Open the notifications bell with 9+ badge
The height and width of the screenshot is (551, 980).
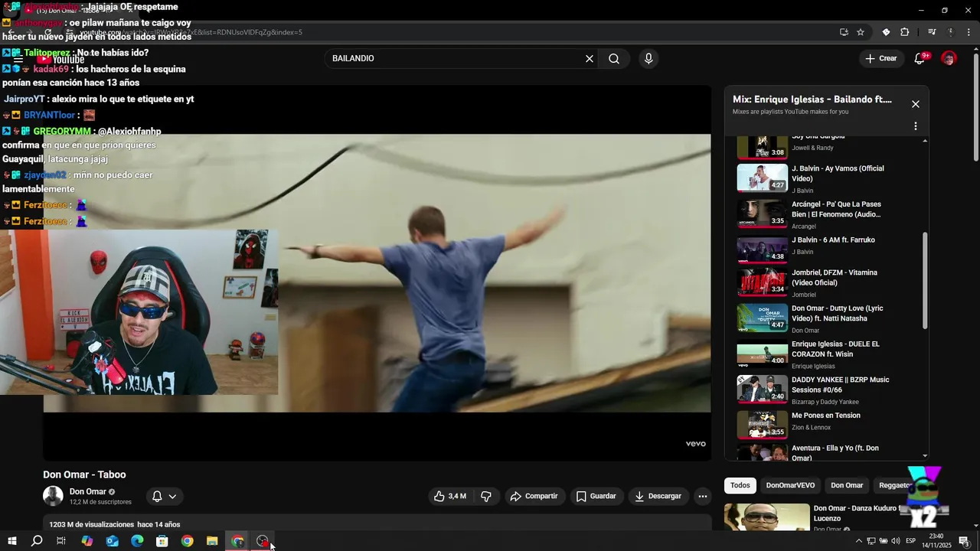coord(920,58)
